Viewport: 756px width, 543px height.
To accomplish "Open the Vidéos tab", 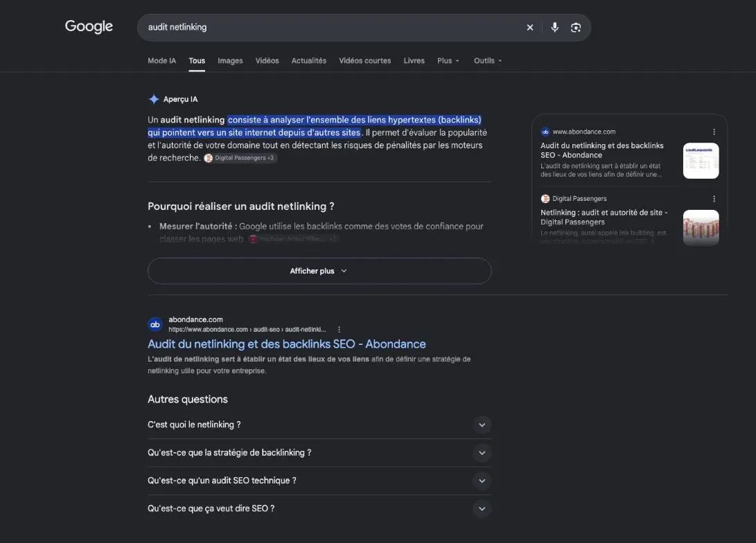I will click(267, 61).
